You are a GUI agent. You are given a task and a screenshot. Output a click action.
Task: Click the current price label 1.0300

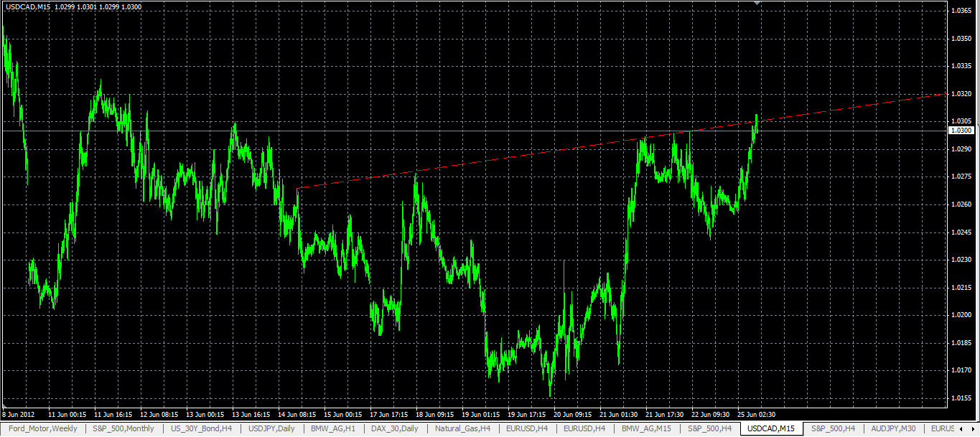[x=961, y=131]
